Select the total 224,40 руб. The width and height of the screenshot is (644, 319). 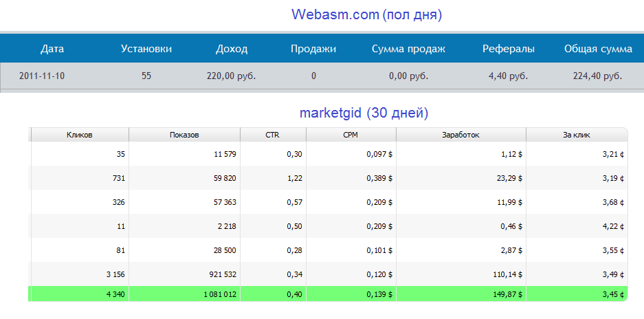tap(598, 76)
